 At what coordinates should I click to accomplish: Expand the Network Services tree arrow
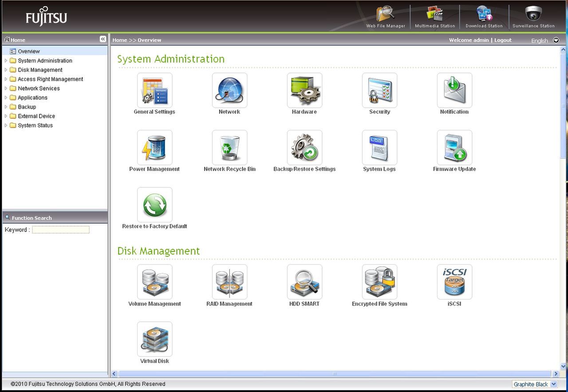[6, 89]
